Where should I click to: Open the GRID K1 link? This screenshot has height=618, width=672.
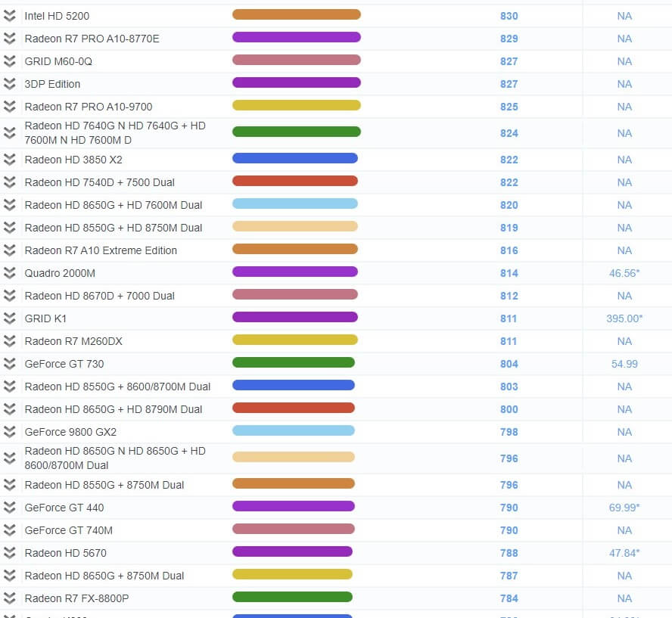[45, 318]
